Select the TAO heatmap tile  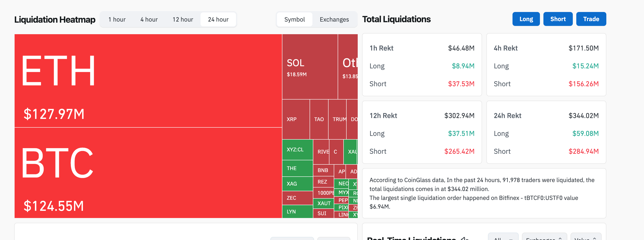click(x=319, y=120)
